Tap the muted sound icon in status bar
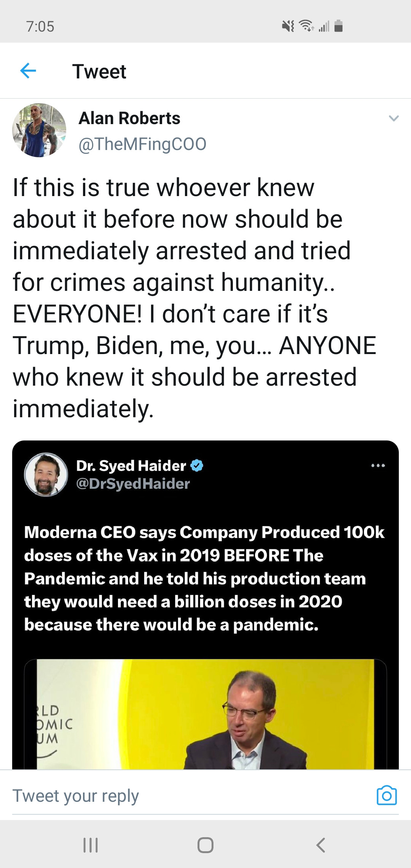Screen dimensions: 411x868 click(x=288, y=26)
